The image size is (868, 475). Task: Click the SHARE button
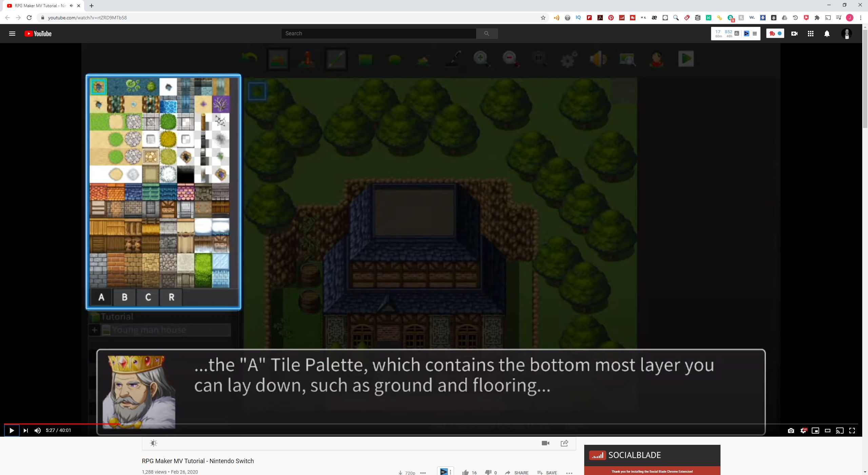click(x=517, y=472)
